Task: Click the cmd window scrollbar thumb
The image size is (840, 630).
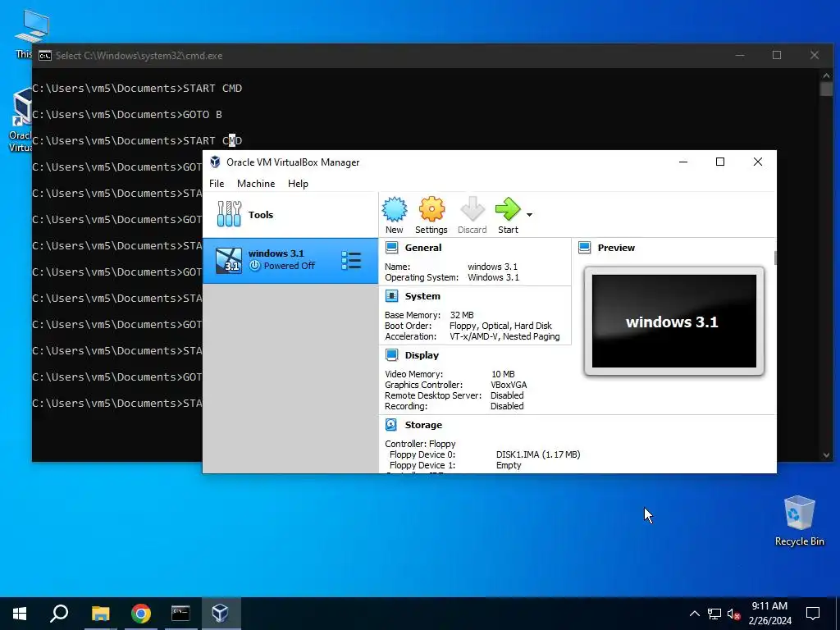Action: [826, 89]
